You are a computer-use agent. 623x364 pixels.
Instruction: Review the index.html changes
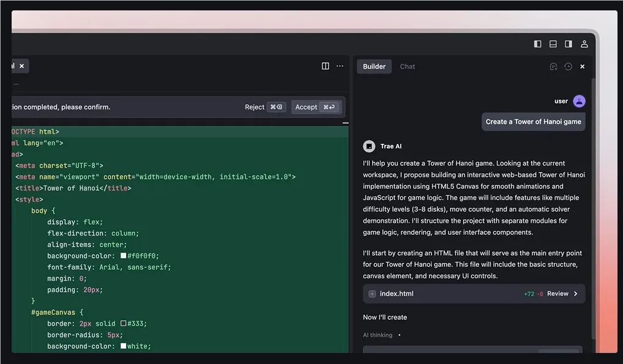(558, 294)
